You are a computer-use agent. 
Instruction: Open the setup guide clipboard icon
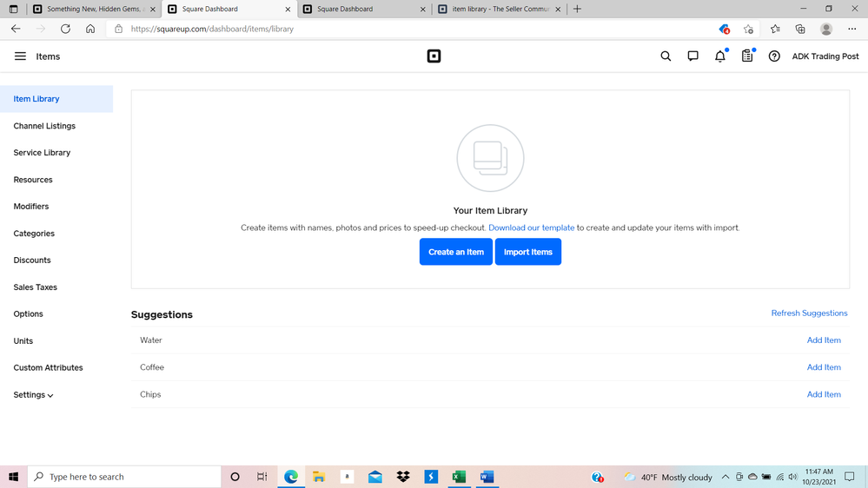point(747,56)
